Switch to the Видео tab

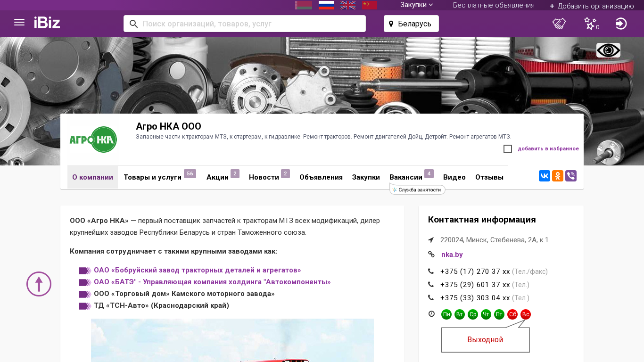[x=454, y=177]
